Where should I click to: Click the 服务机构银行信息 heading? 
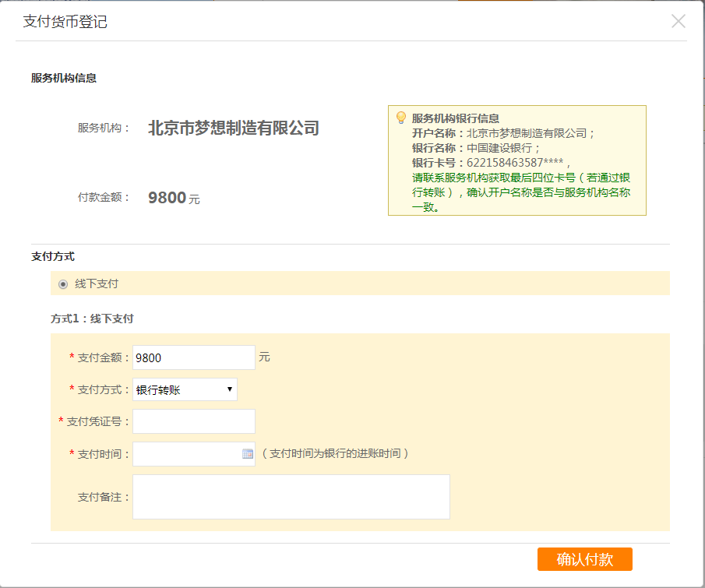[456, 118]
